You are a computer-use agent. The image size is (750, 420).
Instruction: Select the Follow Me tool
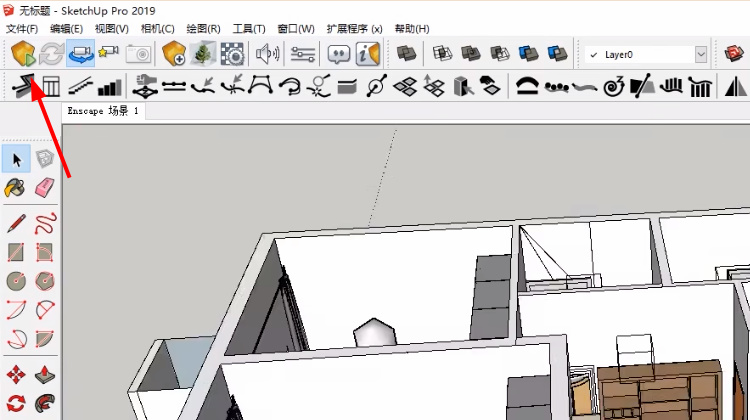[45, 403]
